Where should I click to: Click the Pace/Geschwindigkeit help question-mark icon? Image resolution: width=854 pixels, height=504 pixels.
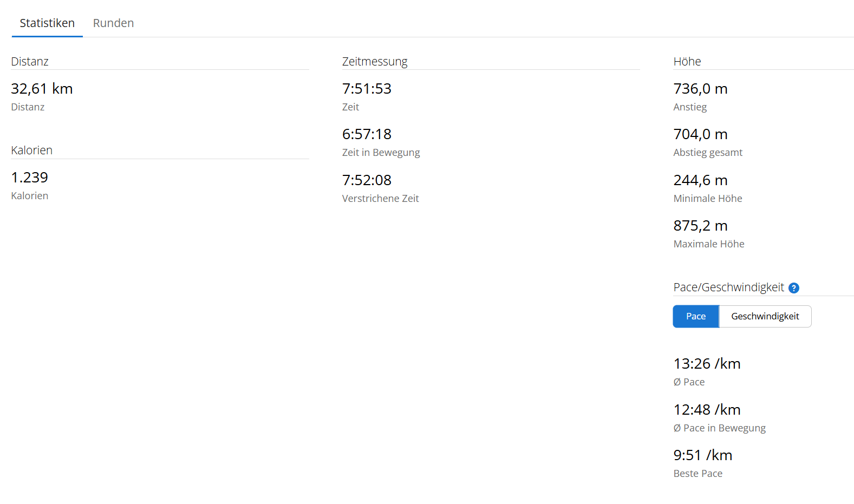(793, 288)
